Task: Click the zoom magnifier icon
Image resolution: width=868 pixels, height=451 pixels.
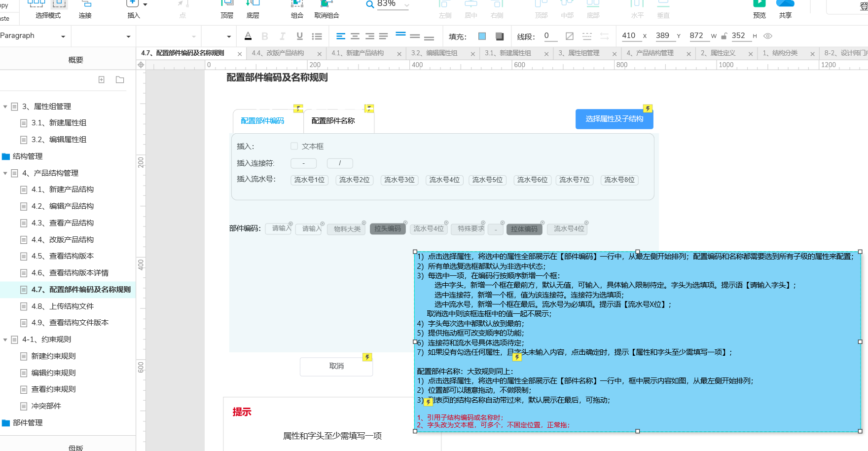Action: tap(370, 4)
